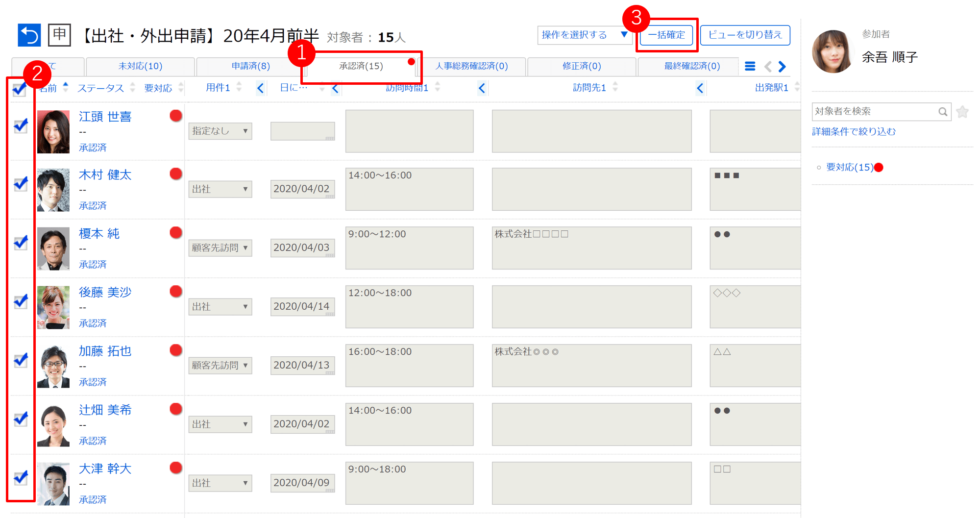This screenshot has width=980, height=518.
Task: Open 大津 幹大 name link
Action: coord(105,469)
